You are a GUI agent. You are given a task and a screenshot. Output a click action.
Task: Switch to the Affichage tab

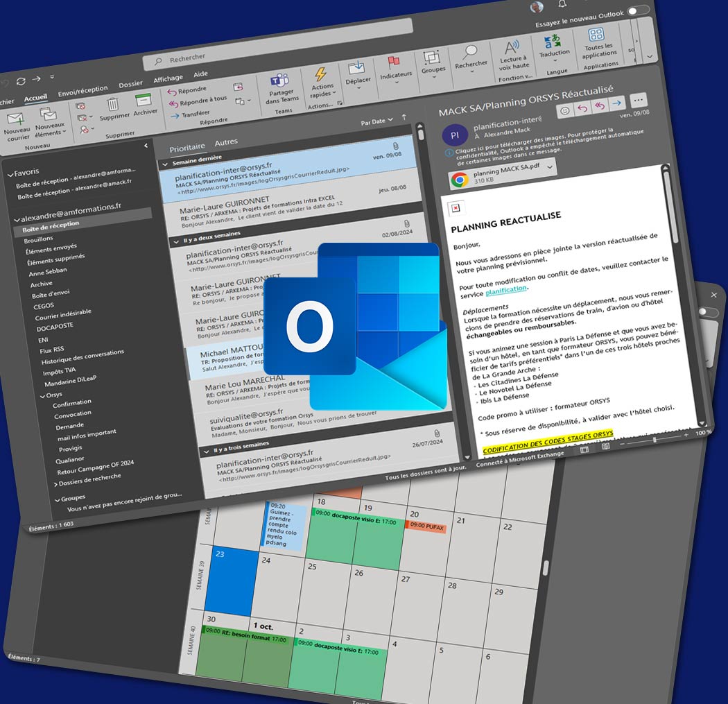[168, 79]
